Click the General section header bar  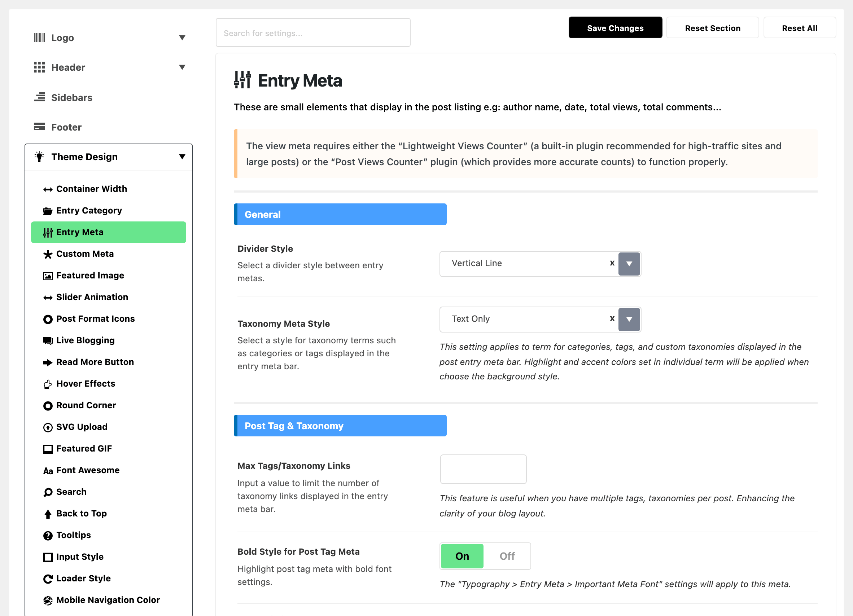[340, 214]
